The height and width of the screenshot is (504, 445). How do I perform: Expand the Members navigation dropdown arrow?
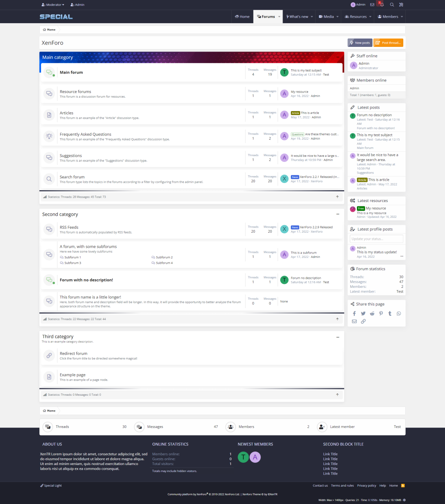(402, 17)
